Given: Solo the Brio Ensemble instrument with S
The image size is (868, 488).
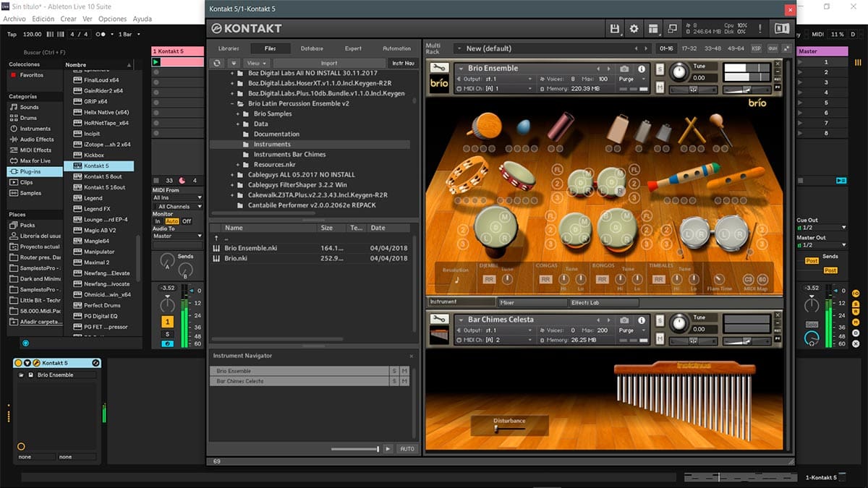Looking at the screenshot, I should (x=660, y=69).
